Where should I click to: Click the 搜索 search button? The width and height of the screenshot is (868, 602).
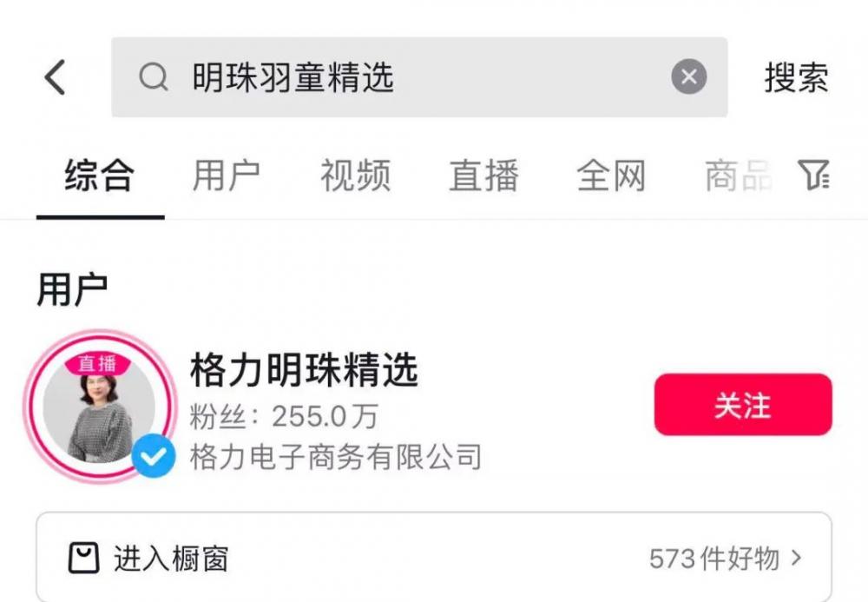(797, 77)
